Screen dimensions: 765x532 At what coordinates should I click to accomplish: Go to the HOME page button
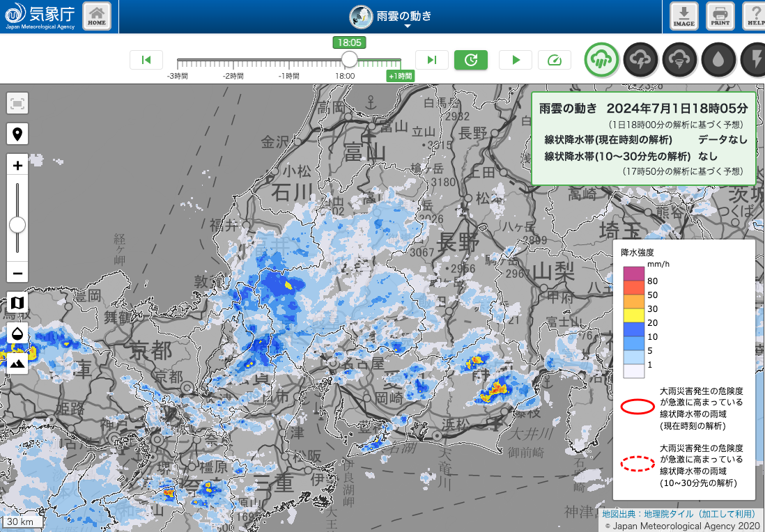97,16
